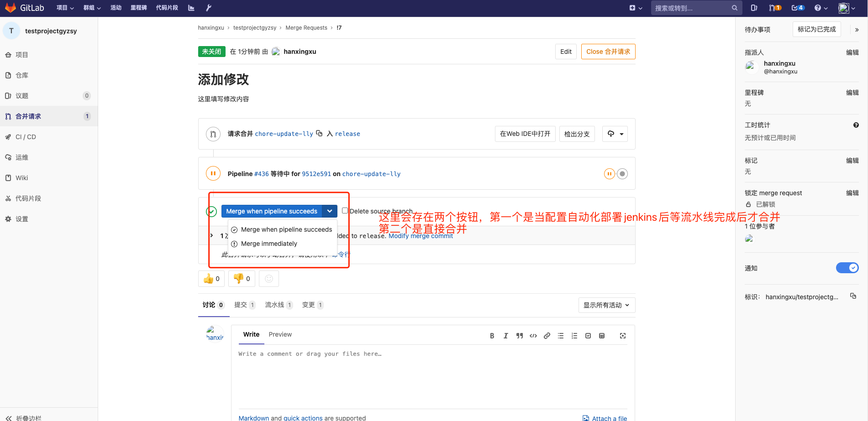This screenshot has width=868, height=421.
Task: Click the Edit button
Action: point(566,52)
